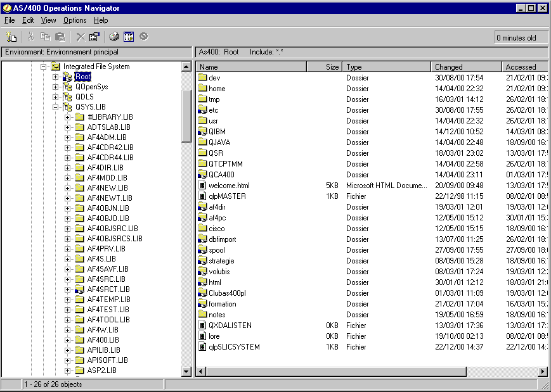This screenshot has width=551, height=392.
Task: Select ASP2.LIB in the tree
Action: (101, 370)
